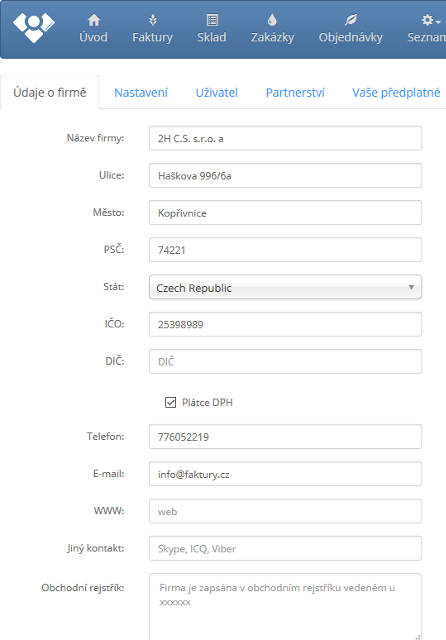Select the Zakázky droplet icon

[272, 20]
